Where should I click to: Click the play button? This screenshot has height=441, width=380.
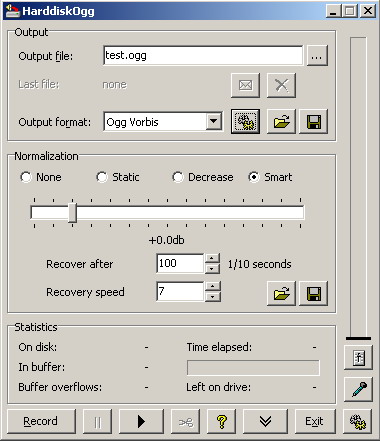(141, 422)
